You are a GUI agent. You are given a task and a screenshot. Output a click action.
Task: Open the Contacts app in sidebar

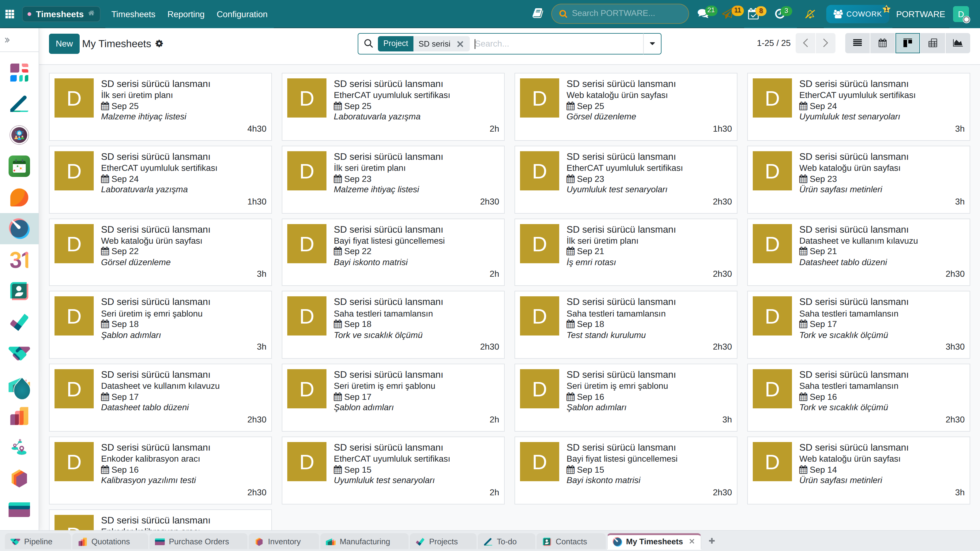coord(19,291)
